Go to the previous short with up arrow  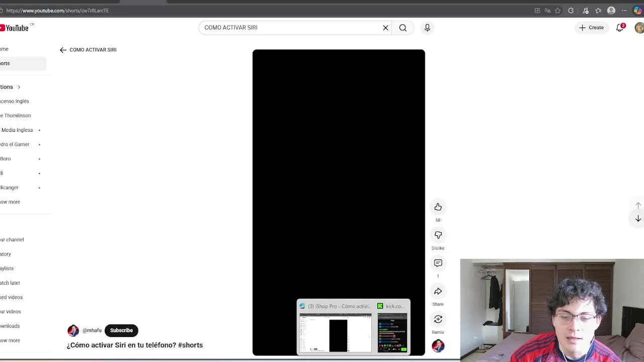(638, 205)
